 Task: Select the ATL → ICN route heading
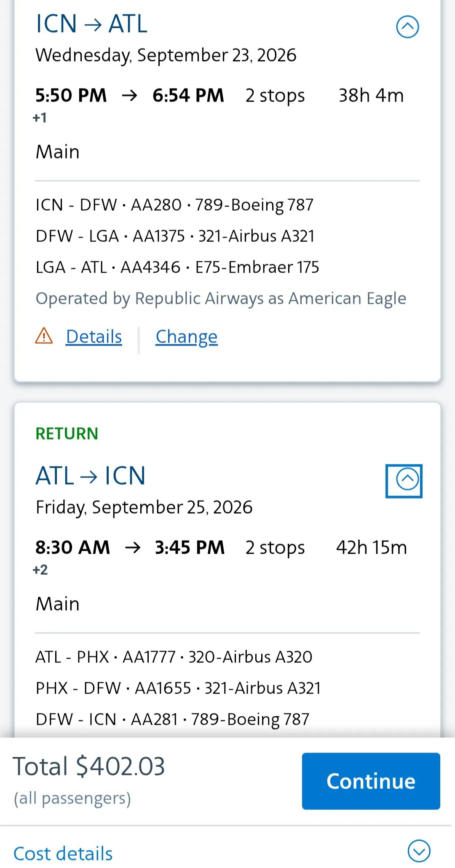[91, 476]
